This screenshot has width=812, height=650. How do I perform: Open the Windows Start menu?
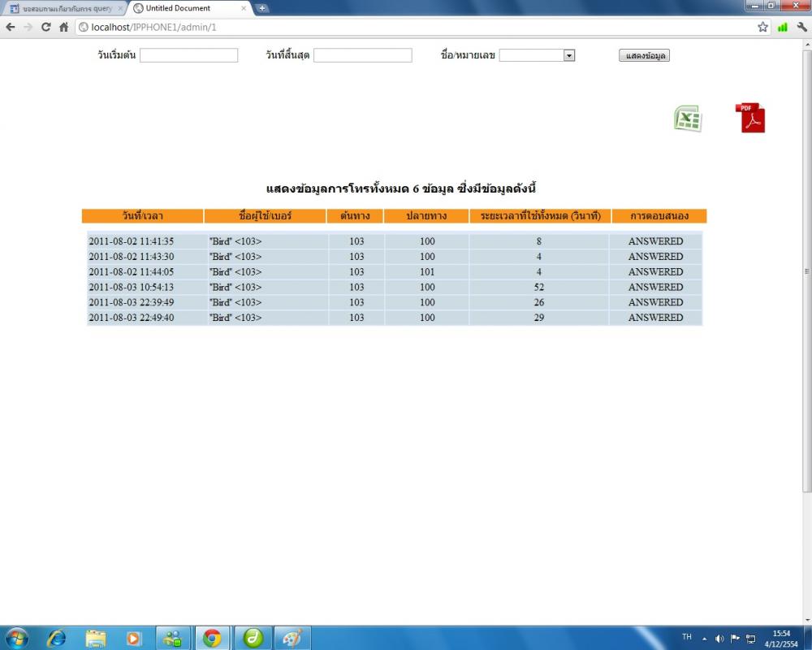17,638
